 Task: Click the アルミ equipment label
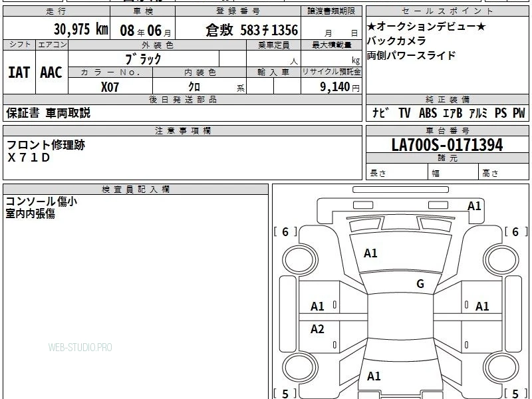pos(478,112)
